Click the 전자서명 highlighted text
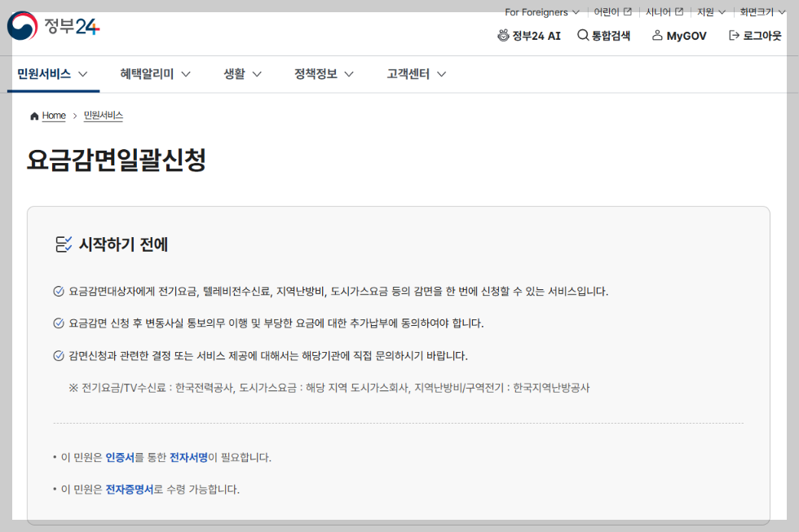799x532 pixels. [x=188, y=457]
